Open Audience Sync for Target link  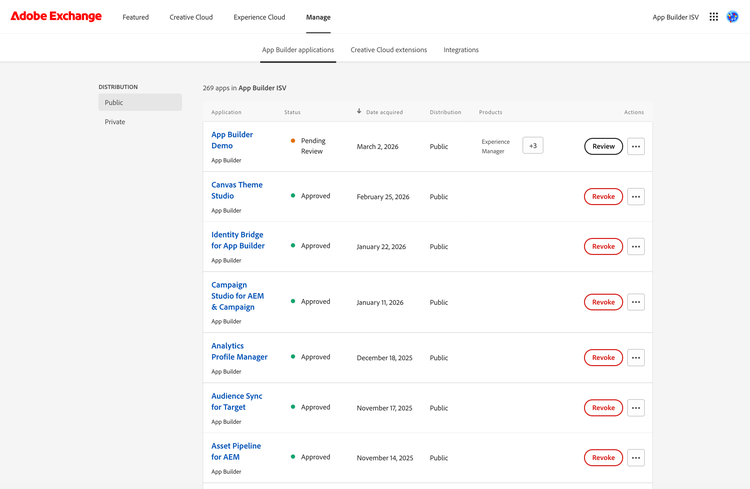click(237, 401)
